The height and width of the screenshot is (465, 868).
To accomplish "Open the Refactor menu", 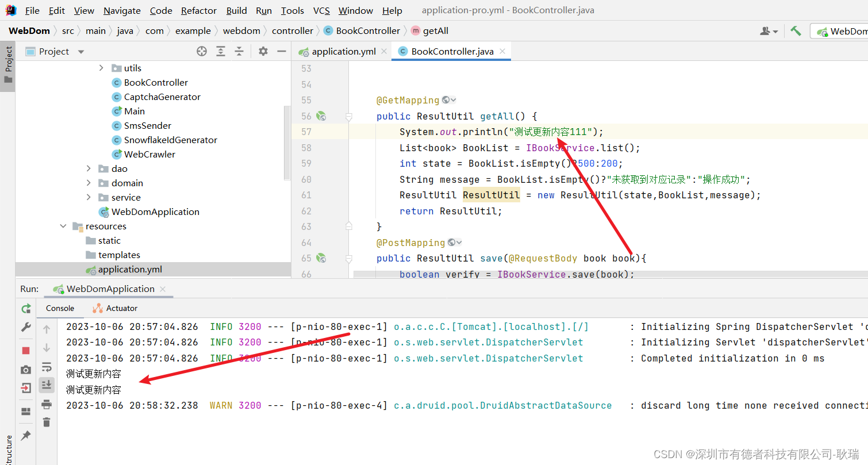I will pyautogui.click(x=199, y=10).
